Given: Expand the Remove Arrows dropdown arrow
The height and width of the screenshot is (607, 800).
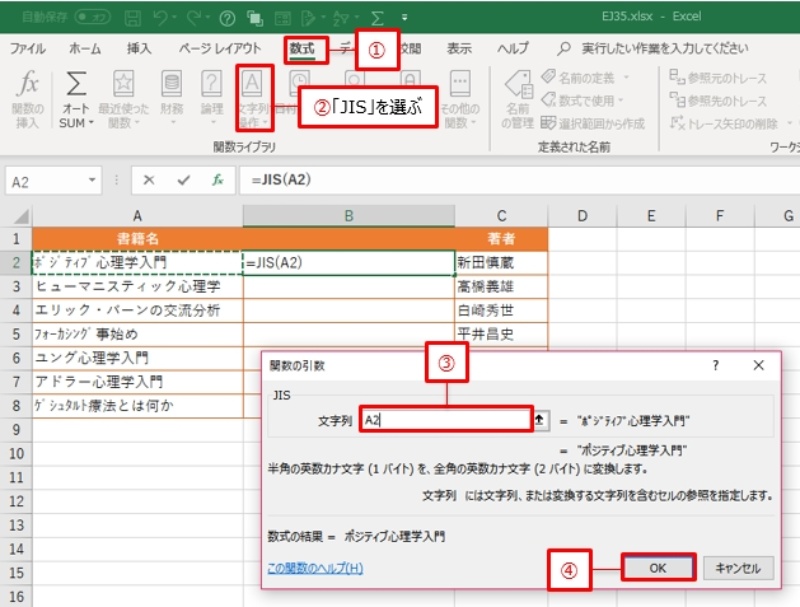Looking at the screenshot, I should (790, 123).
